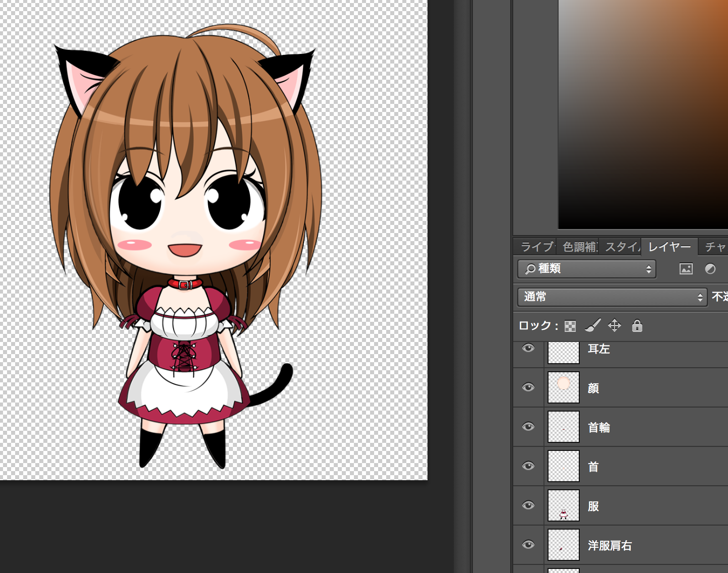Image resolution: width=728 pixels, height=573 pixels.
Task: Select the 耳左 layer thumbnail
Action: click(x=564, y=352)
